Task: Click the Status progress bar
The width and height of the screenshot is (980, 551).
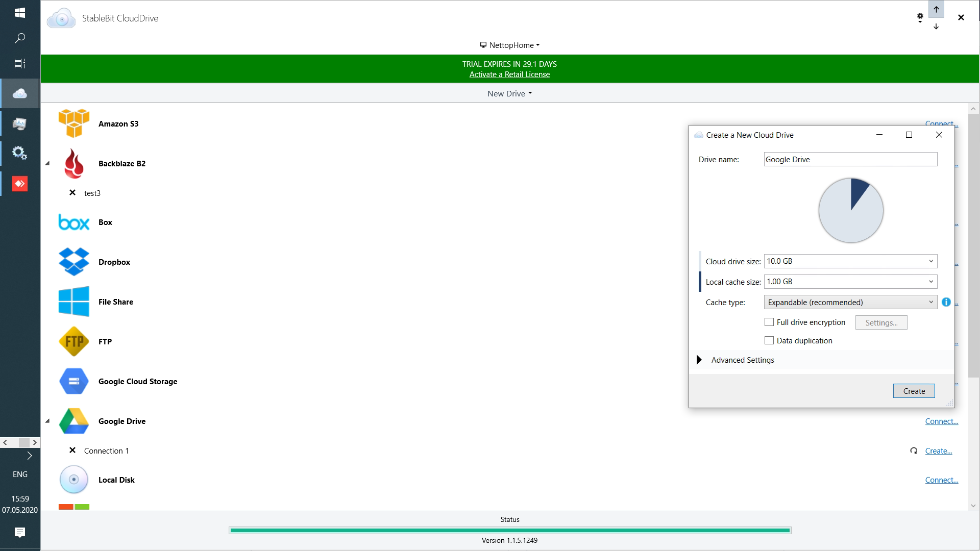Action: coord(510,530)
